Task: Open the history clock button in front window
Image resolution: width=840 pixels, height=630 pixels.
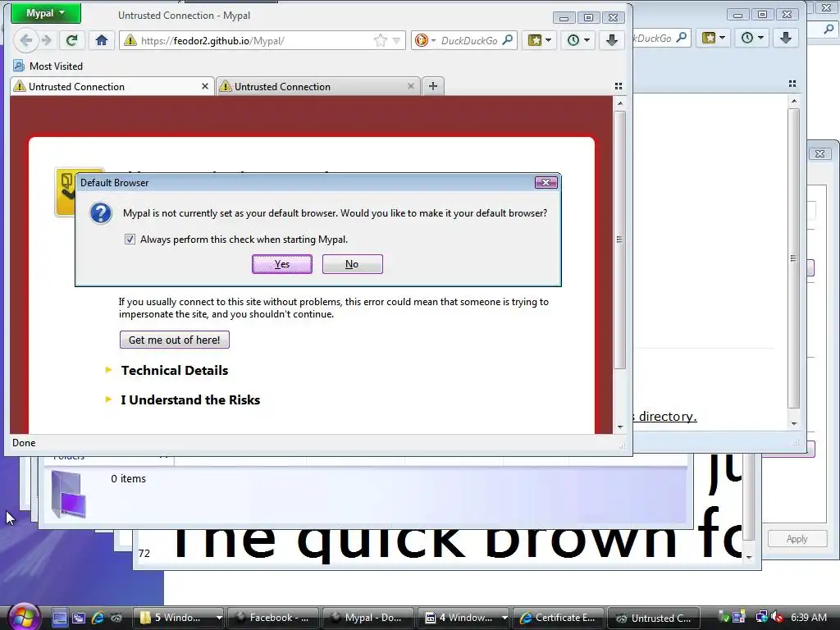Action: pos(578,40)
